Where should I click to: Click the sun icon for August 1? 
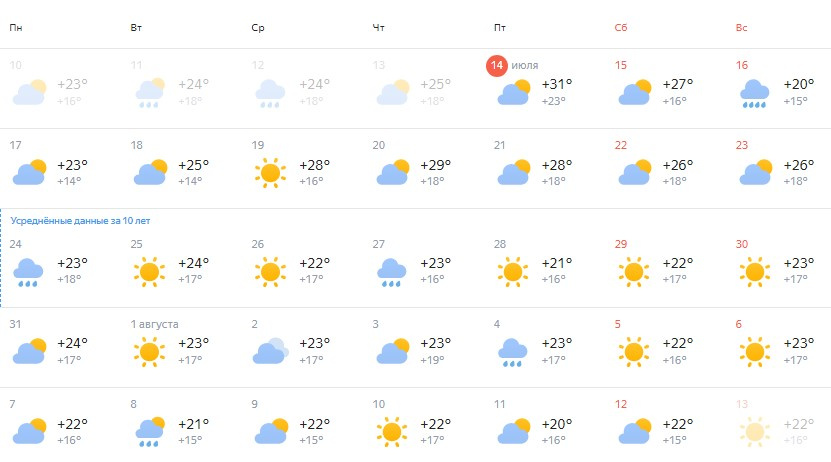click(x=149, y=351)
